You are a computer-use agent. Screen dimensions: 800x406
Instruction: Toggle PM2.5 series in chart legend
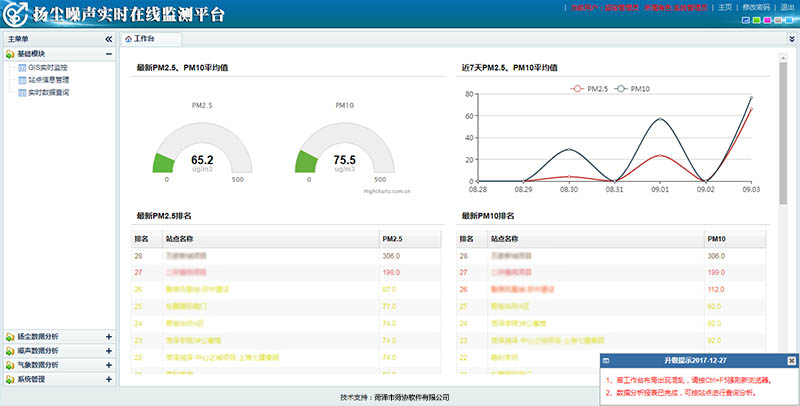pyautogui.click(x=588, y=89)
